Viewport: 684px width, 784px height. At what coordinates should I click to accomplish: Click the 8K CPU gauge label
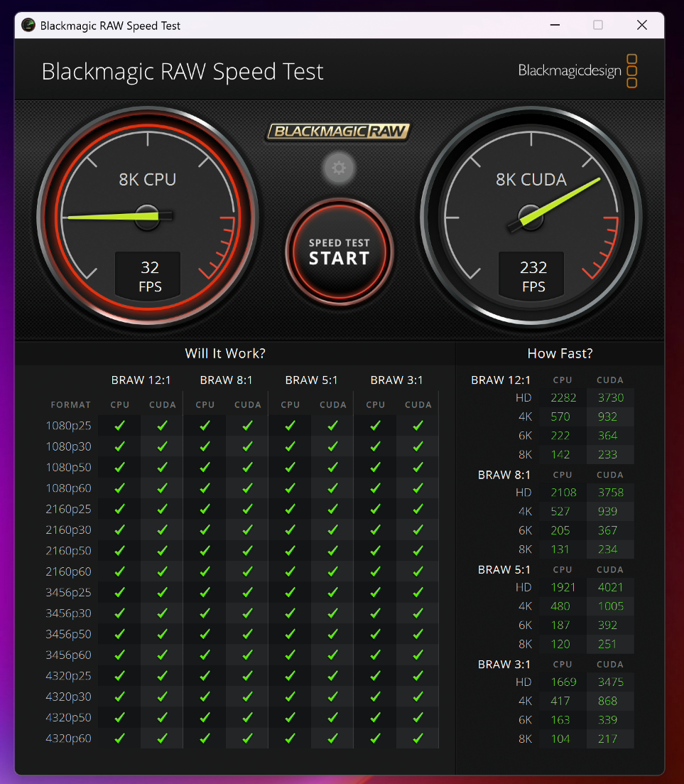(148, 180)
